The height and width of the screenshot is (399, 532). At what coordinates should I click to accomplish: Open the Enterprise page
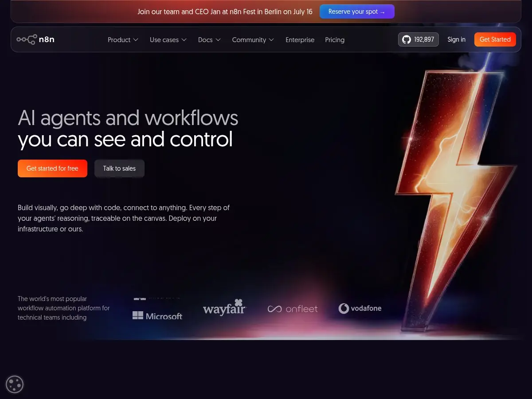[x=300, y=40]
